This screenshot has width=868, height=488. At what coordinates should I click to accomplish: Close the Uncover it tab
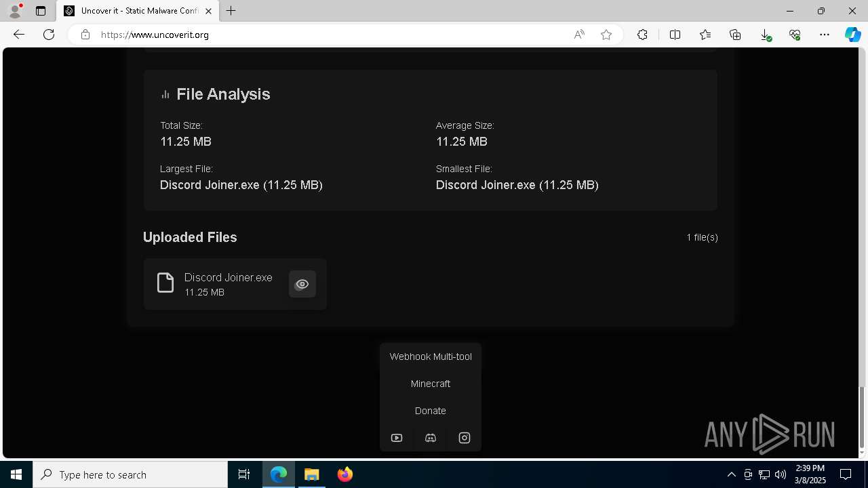[x=208, y=11]
